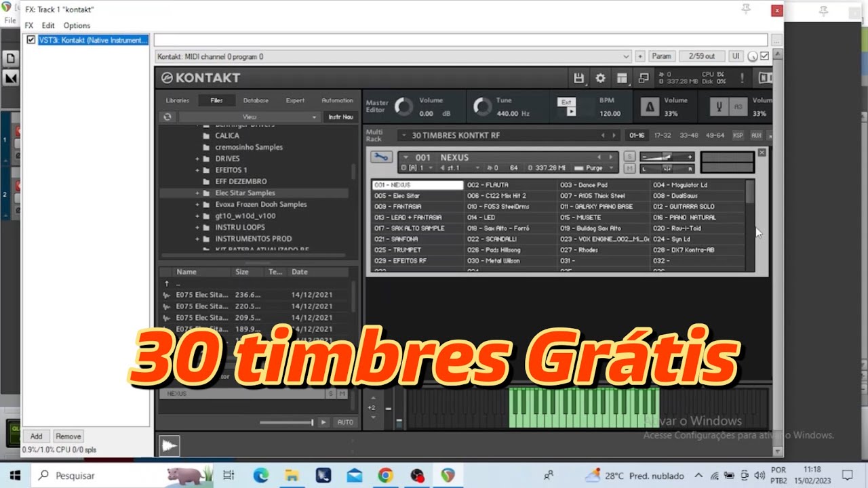Image resolution: width=868 pixels, height=488 pixels.
Task: Mute the NEXUS instrument with M button
Action: pos(629,168)
